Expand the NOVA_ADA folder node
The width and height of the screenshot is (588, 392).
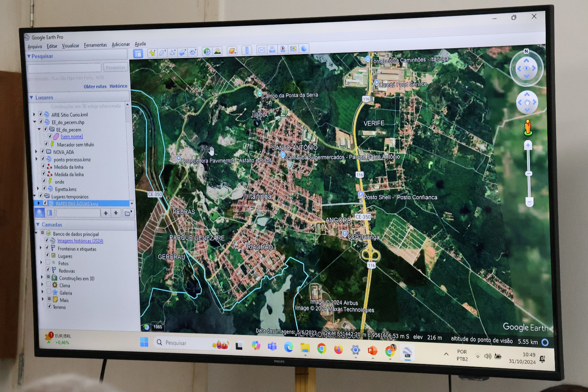tap(36, 151)
